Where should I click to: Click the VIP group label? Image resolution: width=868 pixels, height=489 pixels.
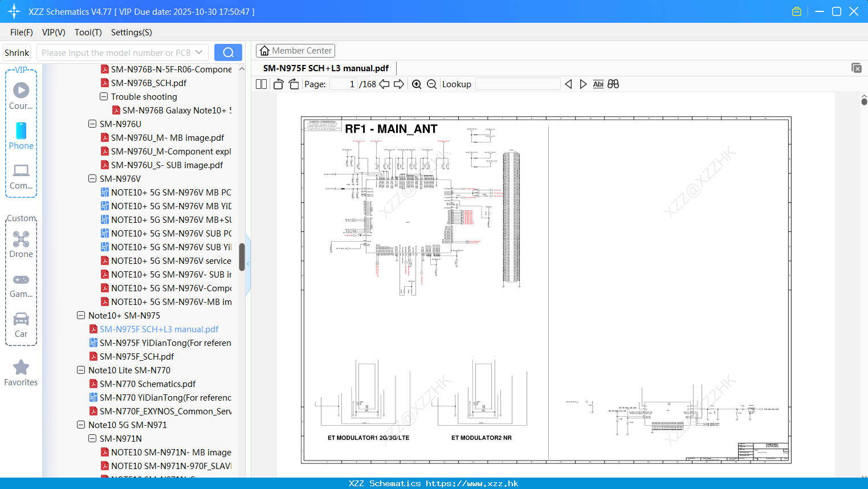(21, 70)
